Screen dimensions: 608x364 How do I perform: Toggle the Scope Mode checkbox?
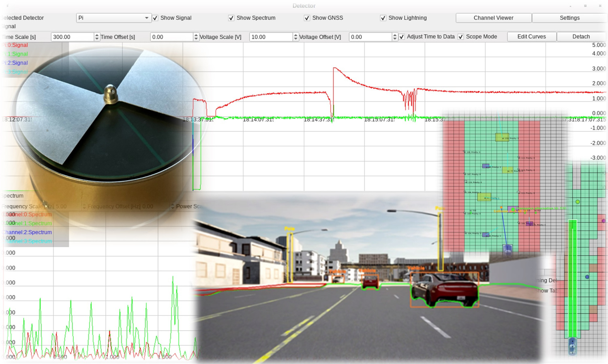point(460,37)
